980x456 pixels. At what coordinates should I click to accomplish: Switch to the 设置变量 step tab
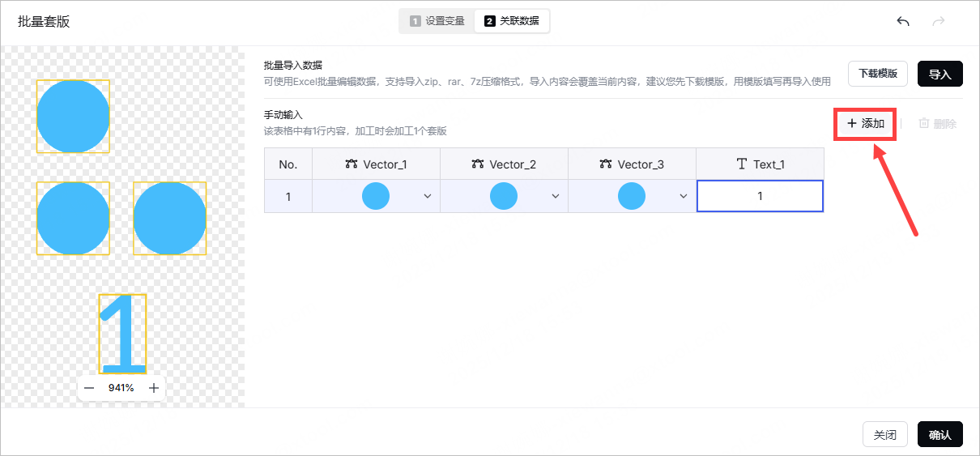437,21
